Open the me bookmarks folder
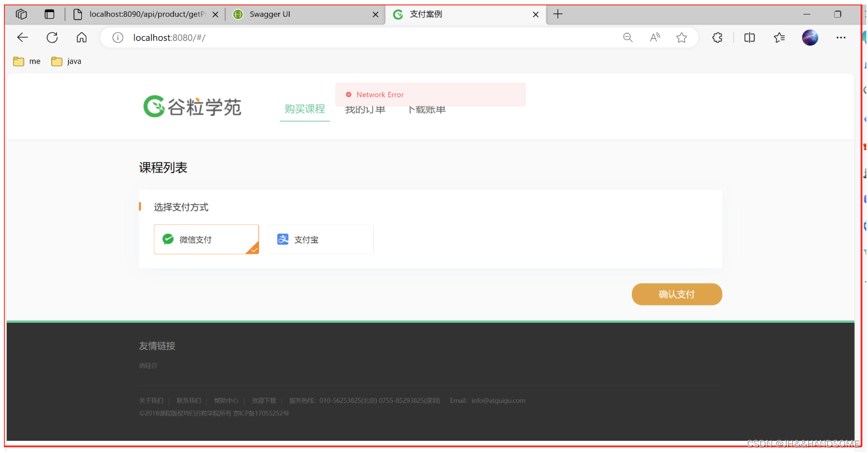Image resolution: width=868 pixels, height=453 pixels. click(x=27, y=61)
